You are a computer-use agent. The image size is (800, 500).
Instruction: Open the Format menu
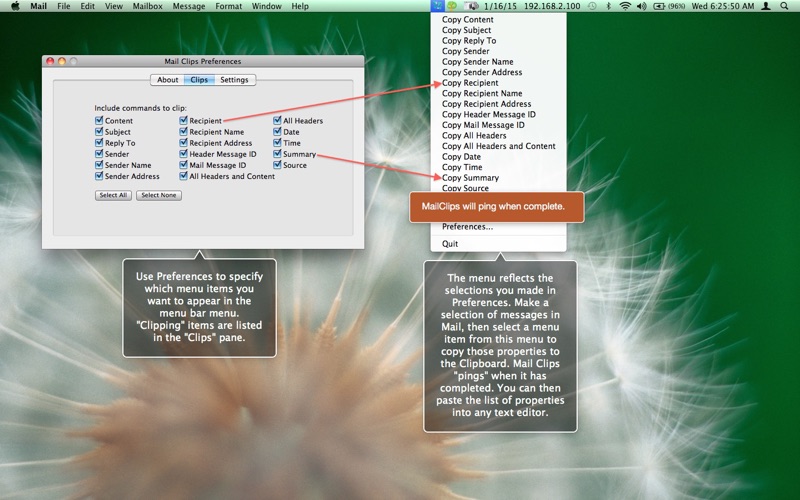point(229,6)
